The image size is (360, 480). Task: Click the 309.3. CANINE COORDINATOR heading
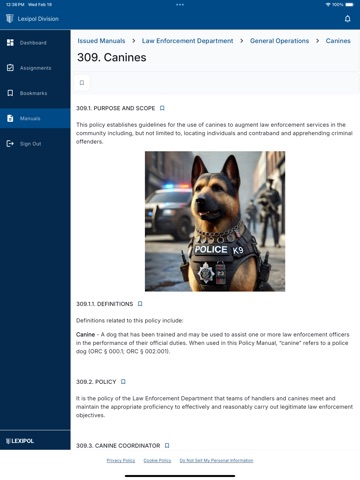118,445
